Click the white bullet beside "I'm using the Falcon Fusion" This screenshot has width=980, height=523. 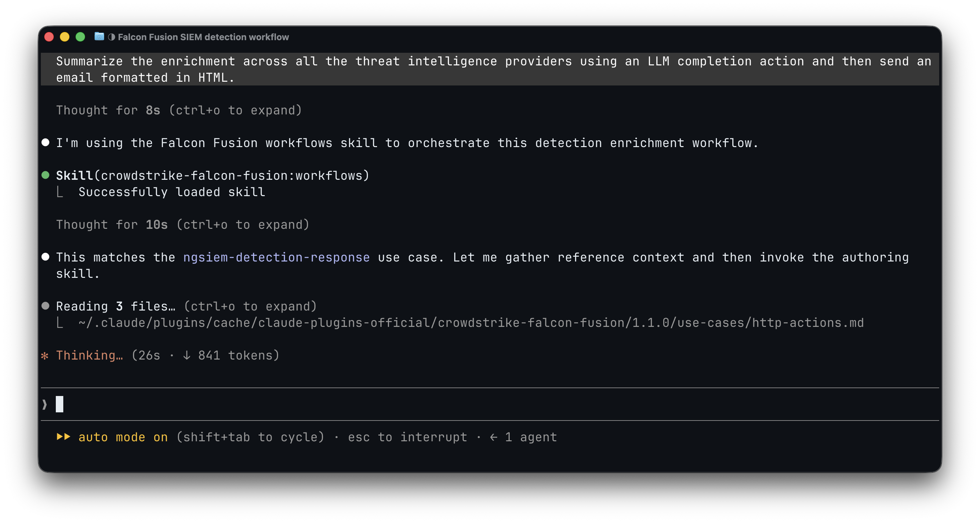tap(46, 142)
